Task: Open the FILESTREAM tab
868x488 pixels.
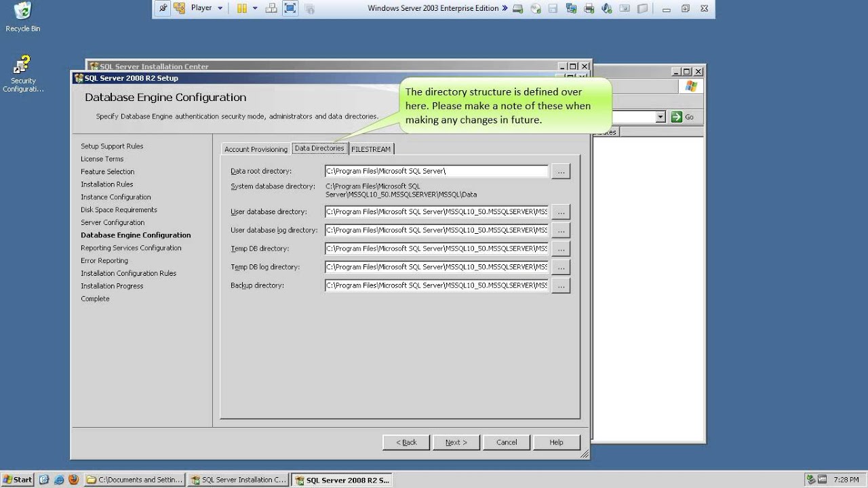Action: pyautogui.click(x=371, y=149)
